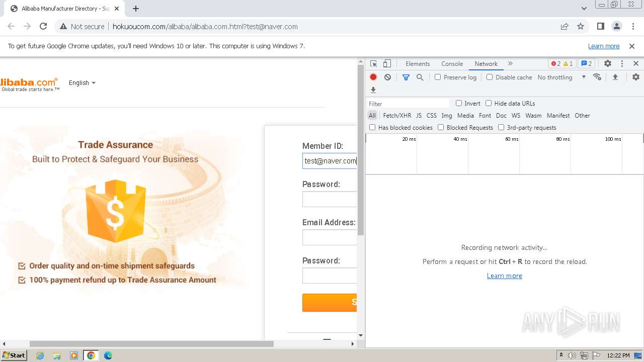
Task: Show All request types
Action: [372, 116]
